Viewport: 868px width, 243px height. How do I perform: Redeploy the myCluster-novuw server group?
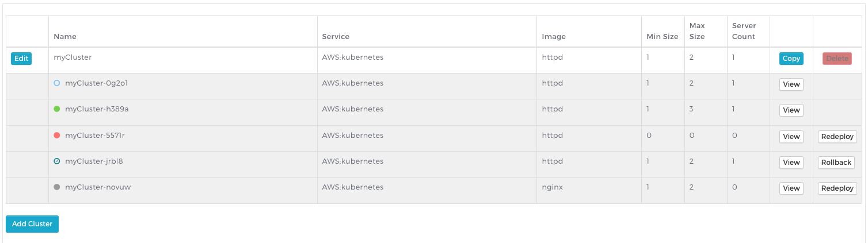pos(837,188)
